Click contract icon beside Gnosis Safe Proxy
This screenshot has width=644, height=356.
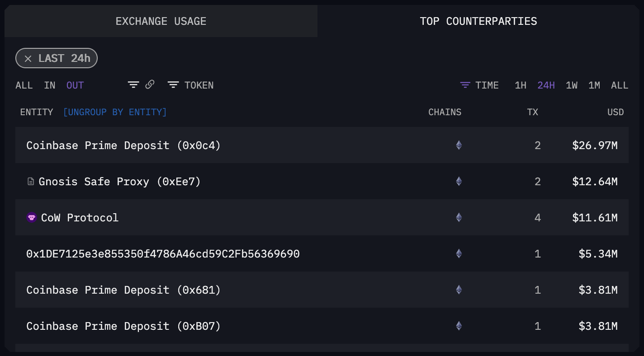(31, 182)
